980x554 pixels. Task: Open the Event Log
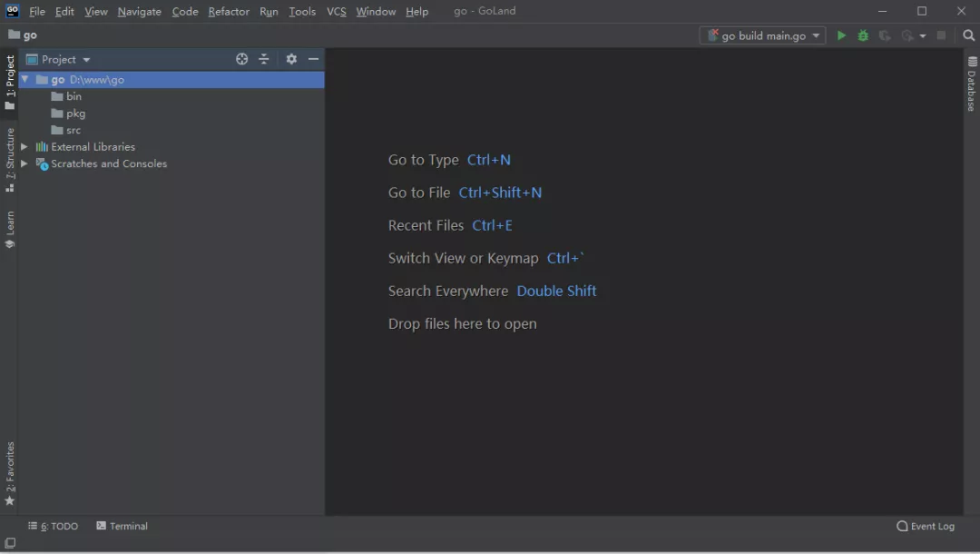pos(926,526)
